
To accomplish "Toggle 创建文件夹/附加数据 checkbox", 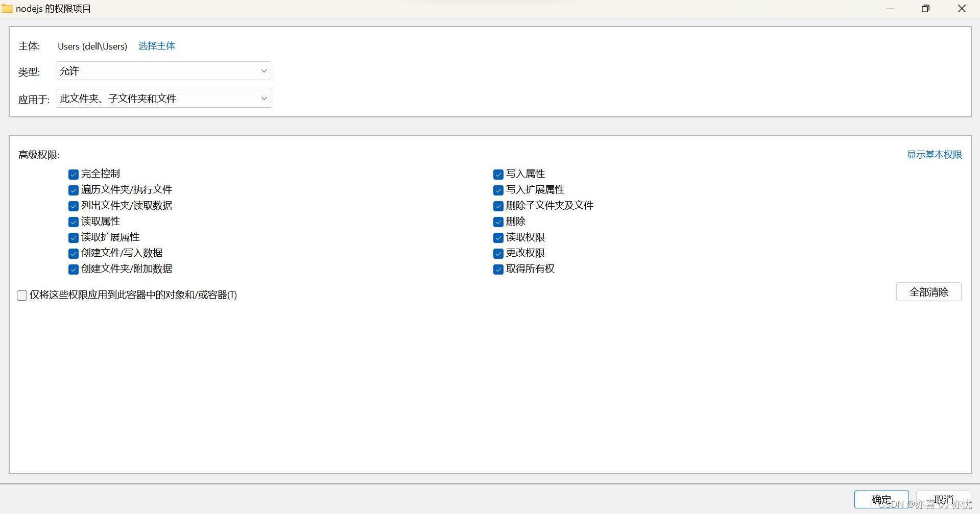I will tap(74, 270).
